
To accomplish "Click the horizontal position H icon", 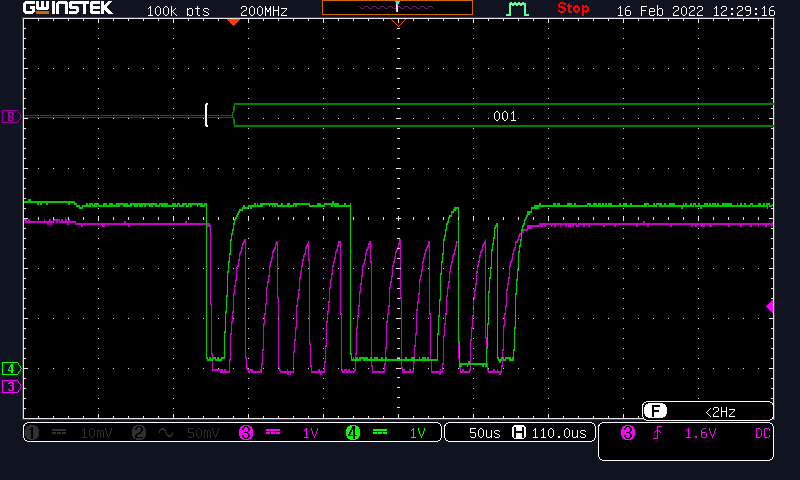I will point(519,433).
